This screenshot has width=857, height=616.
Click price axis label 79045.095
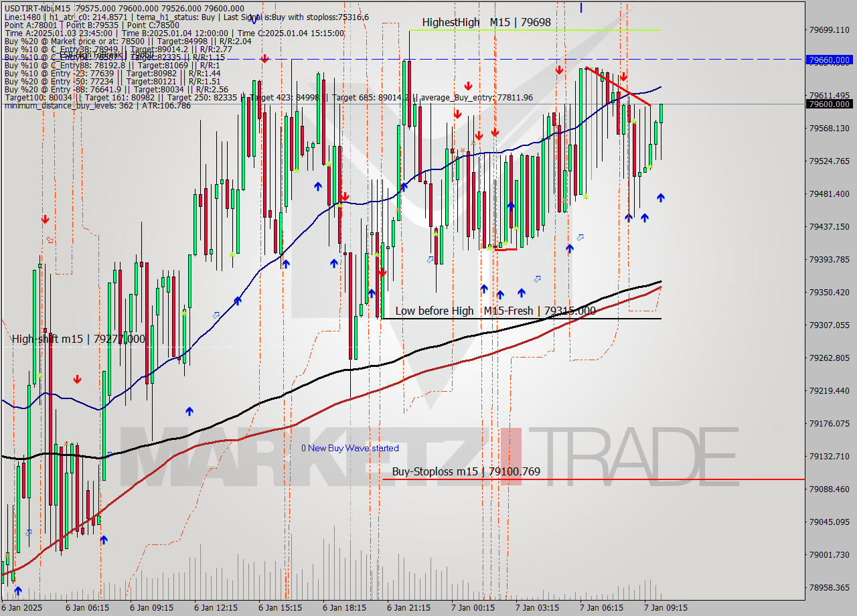[x=830, y=522]
